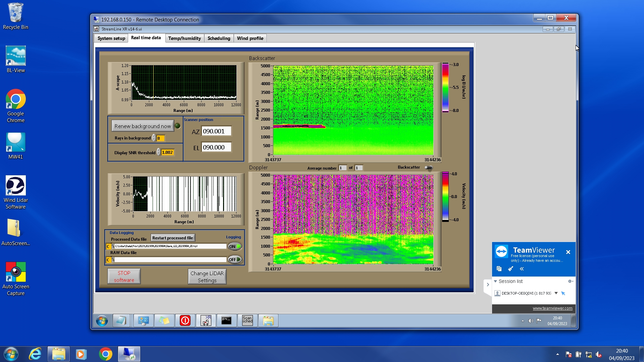Open the Session list gear settings dropdown
Image resolution: width=644 pixels, height=362 pixels.
[x=570, y=281]
